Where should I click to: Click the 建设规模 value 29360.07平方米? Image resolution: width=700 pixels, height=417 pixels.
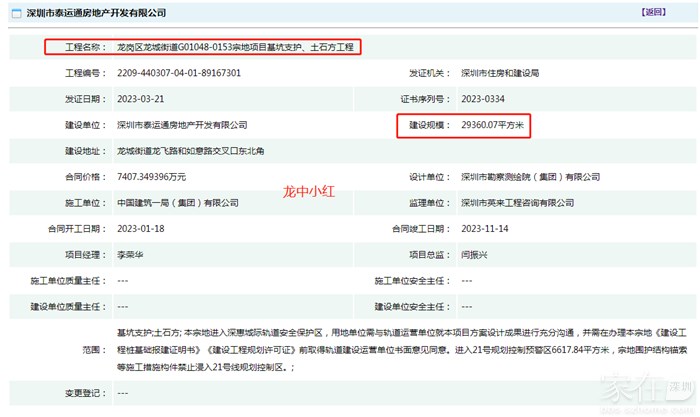(493, 125)
